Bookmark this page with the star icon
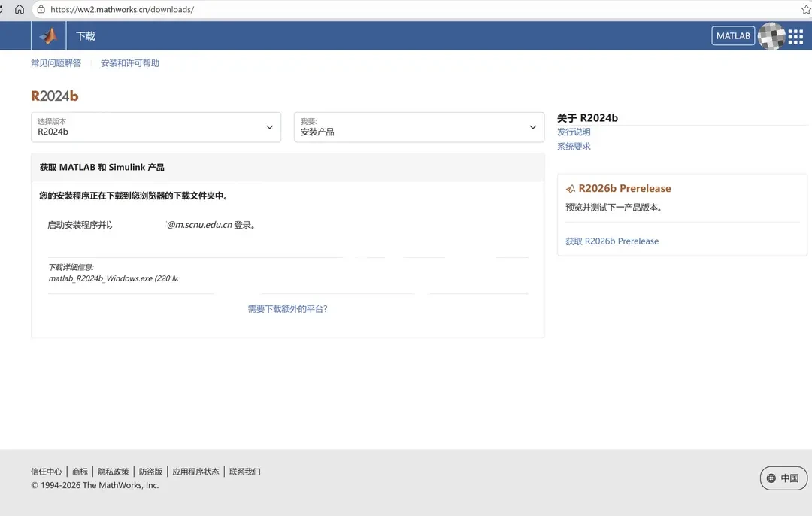 pos(806,9)
